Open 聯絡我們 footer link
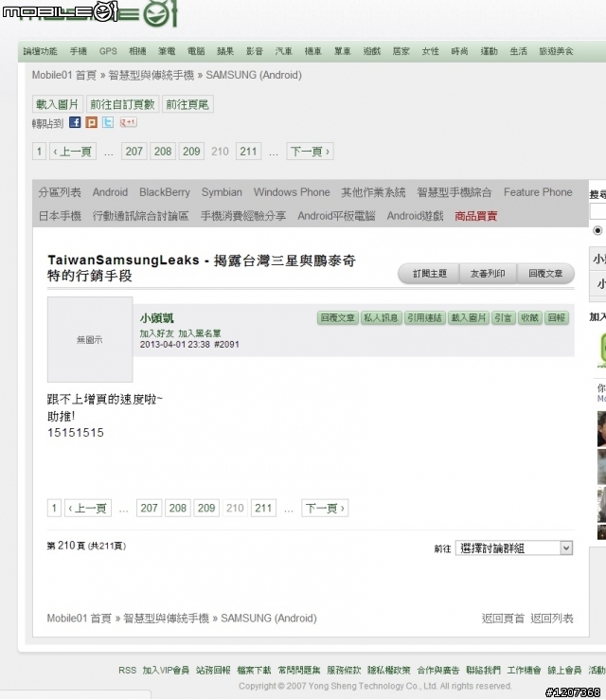606x700 pixels. point(483,670)
